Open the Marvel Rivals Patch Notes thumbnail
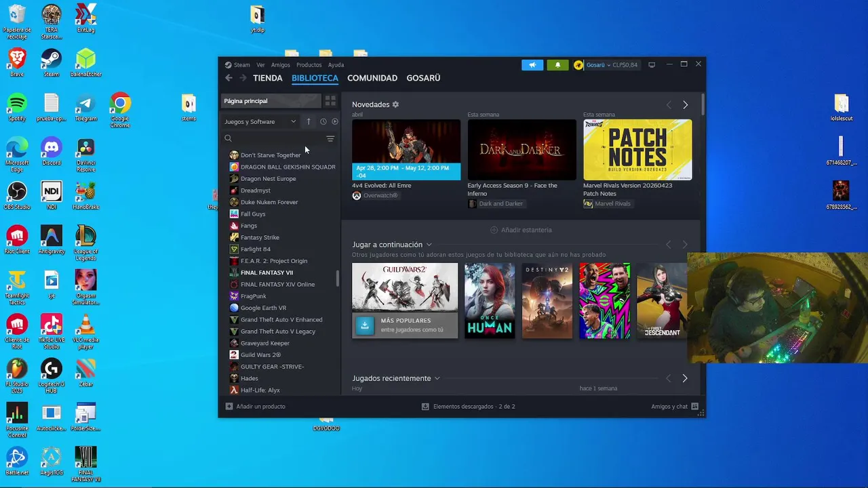Screen dimensions: 868x488 click(637, 150)
